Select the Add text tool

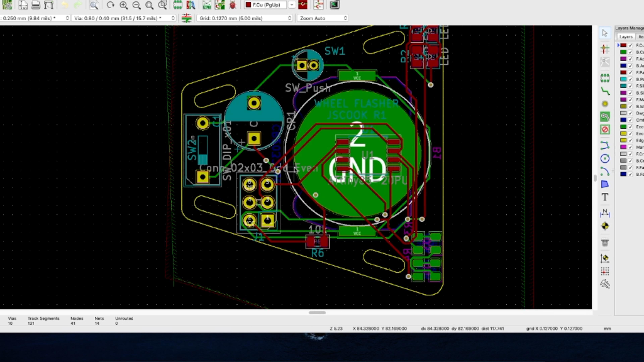[605, 197]
